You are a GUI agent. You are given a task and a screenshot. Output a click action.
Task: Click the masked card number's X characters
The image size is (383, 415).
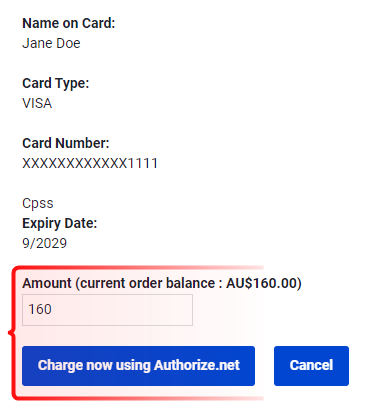(75, 163)
